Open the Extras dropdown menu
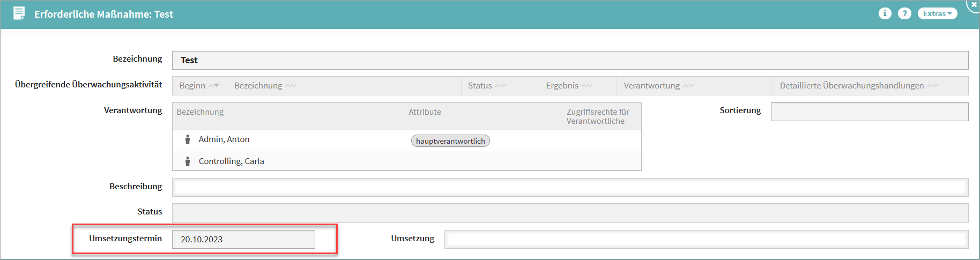This screenshot has width=980, height=260. (937, 13)
